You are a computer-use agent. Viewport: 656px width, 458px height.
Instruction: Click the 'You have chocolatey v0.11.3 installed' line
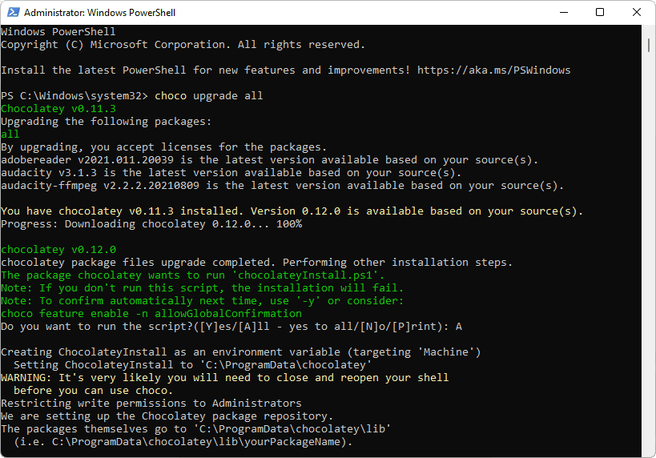292,211
